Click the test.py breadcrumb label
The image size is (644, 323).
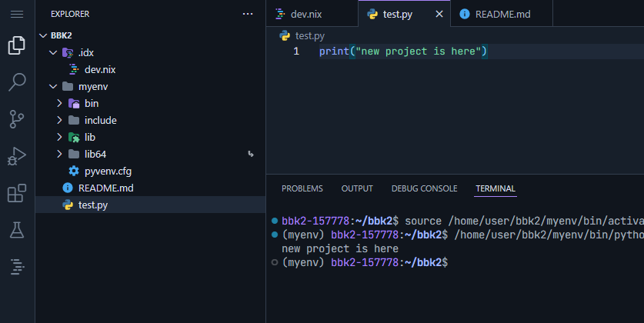pos(309,35)
